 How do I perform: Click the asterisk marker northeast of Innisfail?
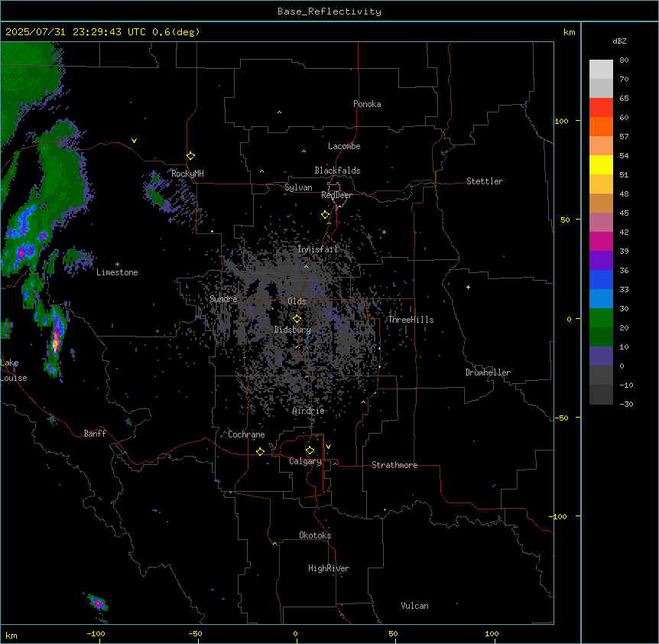(x=384, y=233)
